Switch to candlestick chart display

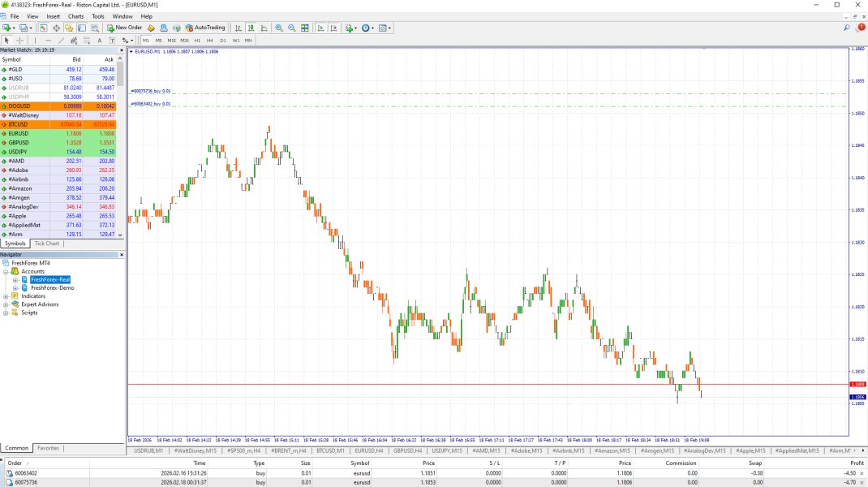(x=251, y=28)
